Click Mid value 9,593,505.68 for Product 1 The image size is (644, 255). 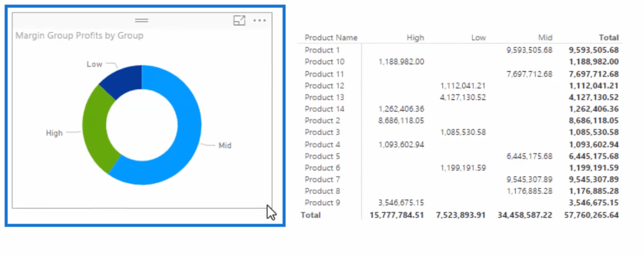pos(529,50)
